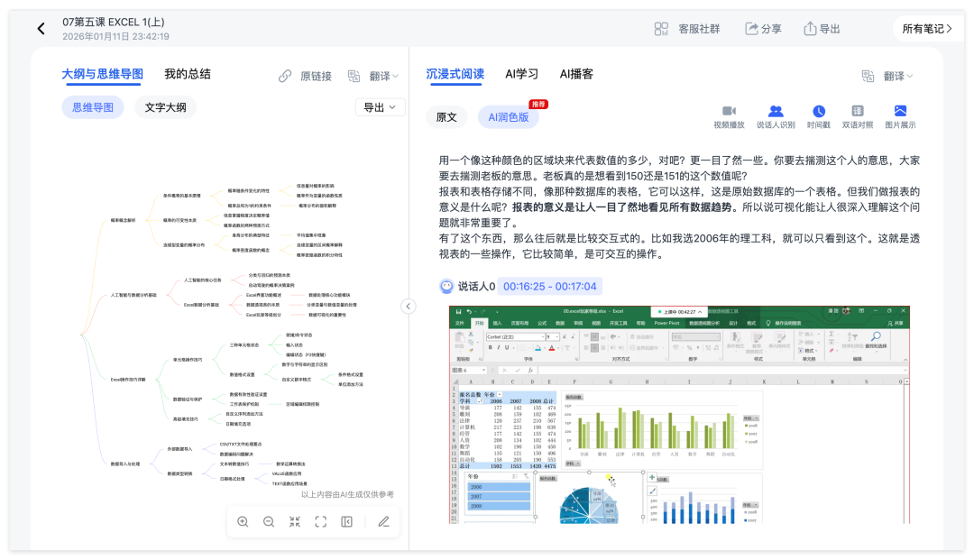Open the 分享 share option
This screenshot has width=974, height=560.
763,28
